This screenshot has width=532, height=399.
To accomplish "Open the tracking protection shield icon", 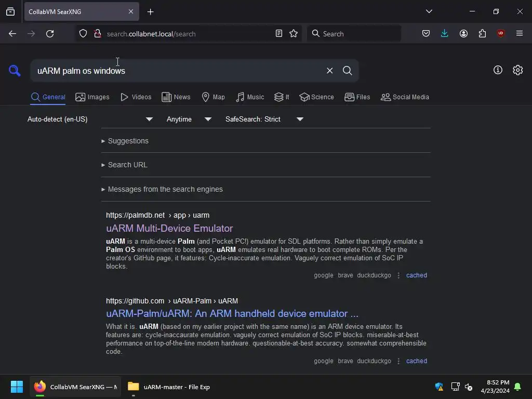I will point(83,34).
